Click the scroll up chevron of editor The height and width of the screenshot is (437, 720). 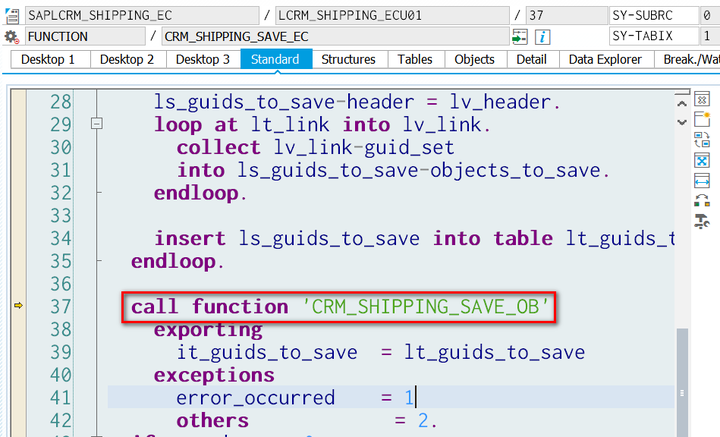point(682,104)
